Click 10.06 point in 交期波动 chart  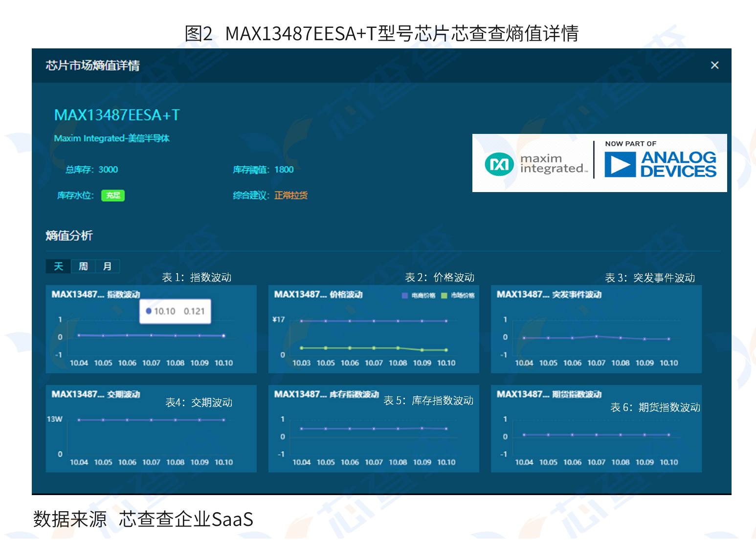127,420
